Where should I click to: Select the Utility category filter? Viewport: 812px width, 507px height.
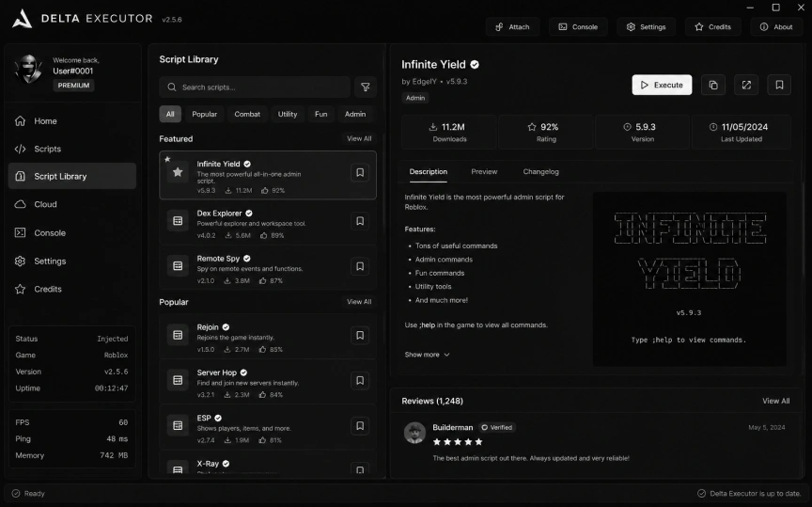point(288,114)
